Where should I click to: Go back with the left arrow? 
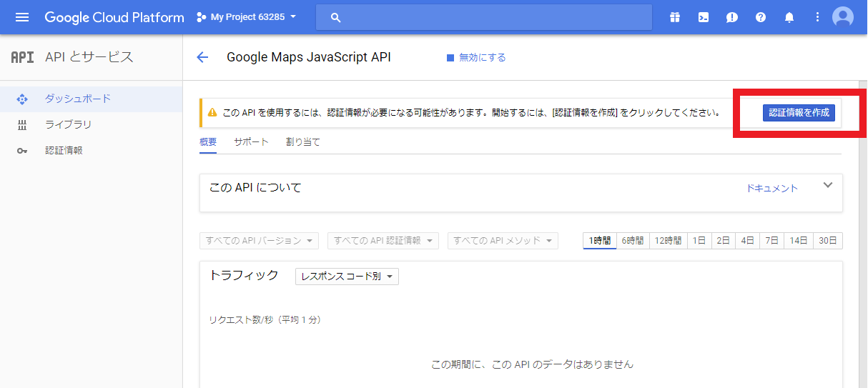(x=202, y=58)
